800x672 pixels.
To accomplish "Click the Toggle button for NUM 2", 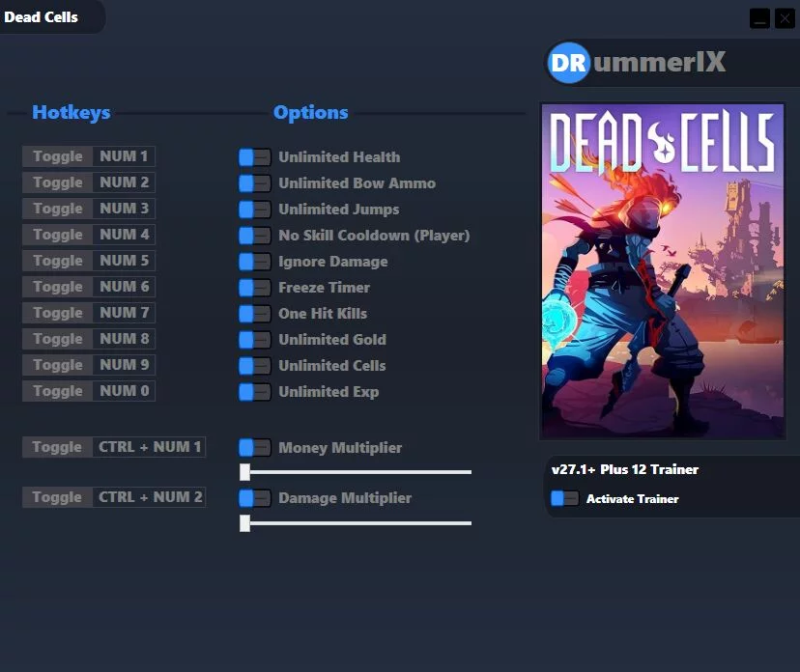I will click(58, 182).
